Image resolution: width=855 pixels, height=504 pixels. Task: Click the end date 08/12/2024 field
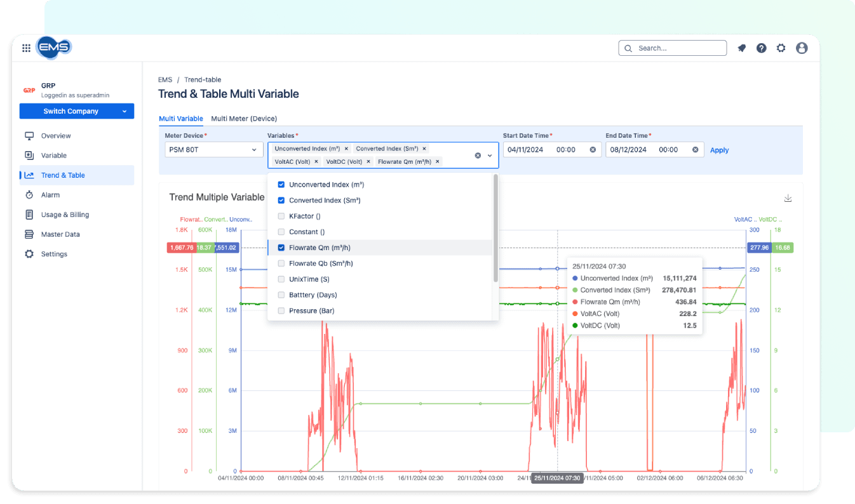(654, 150)
